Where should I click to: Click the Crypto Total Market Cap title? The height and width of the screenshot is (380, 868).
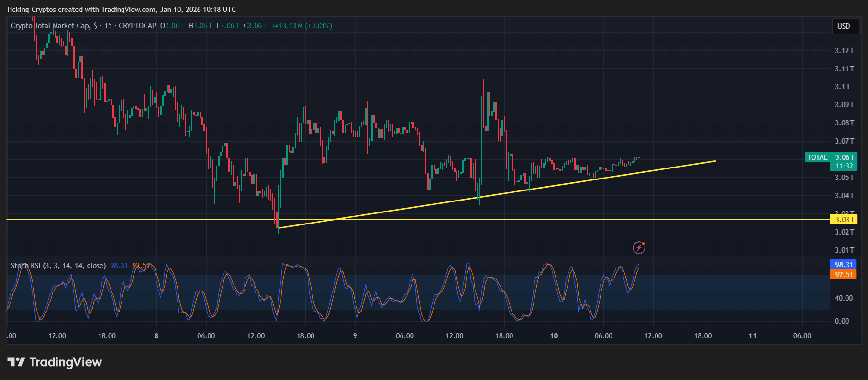coord(50,26)
